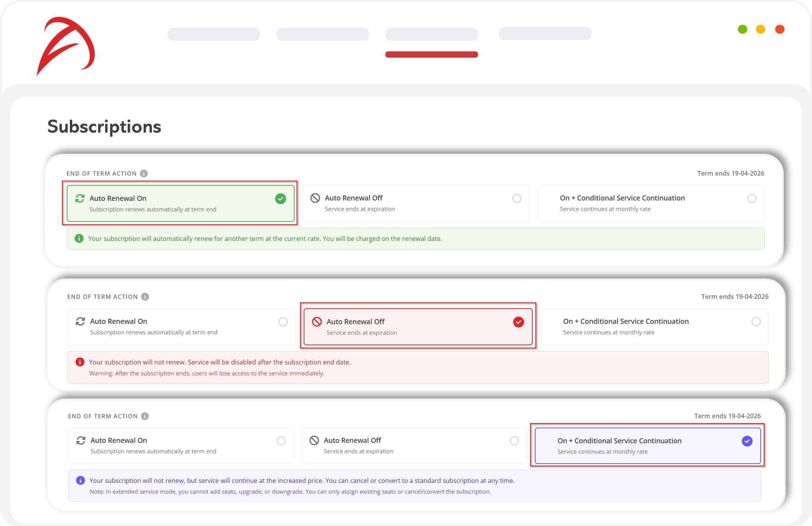This screenshot has width=812, height=526.
Task: Open the first navigation tab placeholder
Action: pos(213,34)
